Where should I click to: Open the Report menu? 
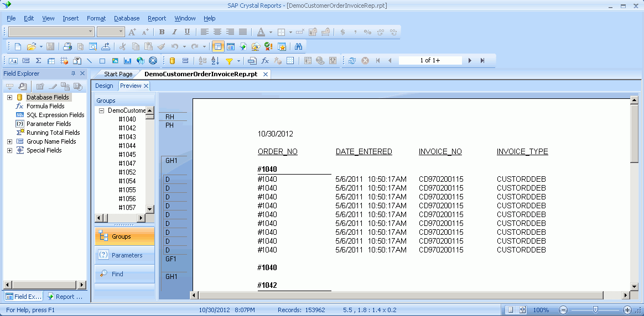(157, 18)
